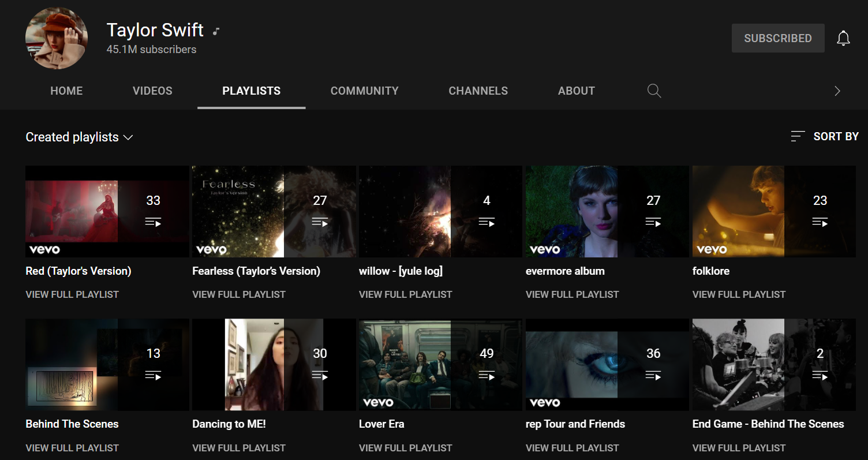View full playlist for rep Tour and Friends
This screenshot has width=868, height=460.
pos(573,448)
